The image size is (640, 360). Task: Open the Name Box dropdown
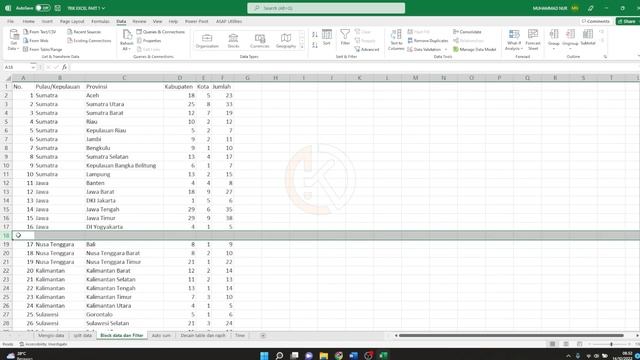(x=33, y=67)
